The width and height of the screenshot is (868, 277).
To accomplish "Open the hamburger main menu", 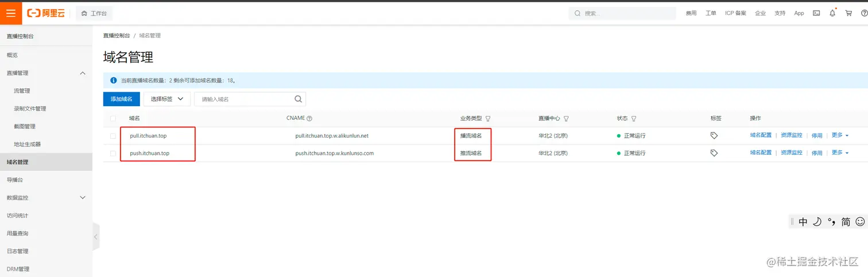I will (11, 13).
